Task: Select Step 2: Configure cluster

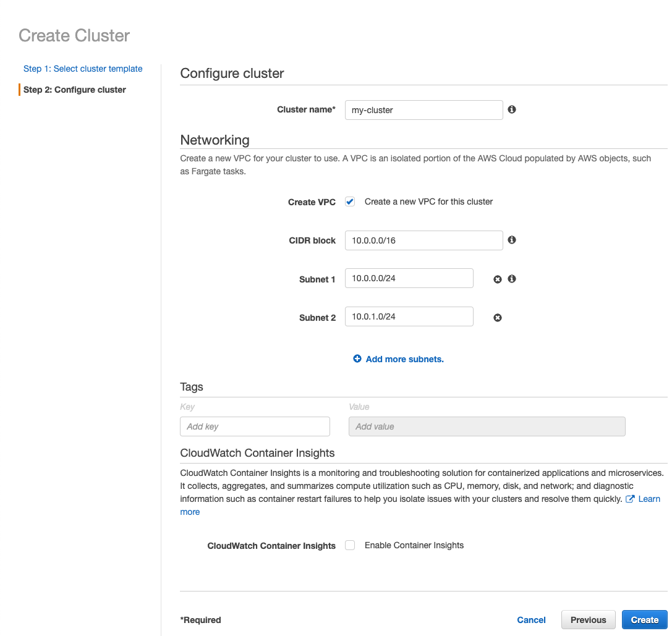Action: coord(74,90)
